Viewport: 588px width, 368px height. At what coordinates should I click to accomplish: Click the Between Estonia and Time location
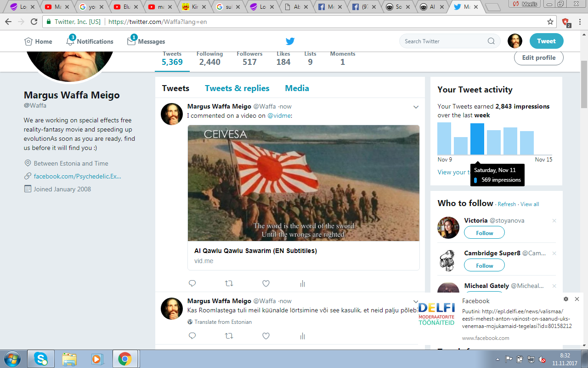71,163
